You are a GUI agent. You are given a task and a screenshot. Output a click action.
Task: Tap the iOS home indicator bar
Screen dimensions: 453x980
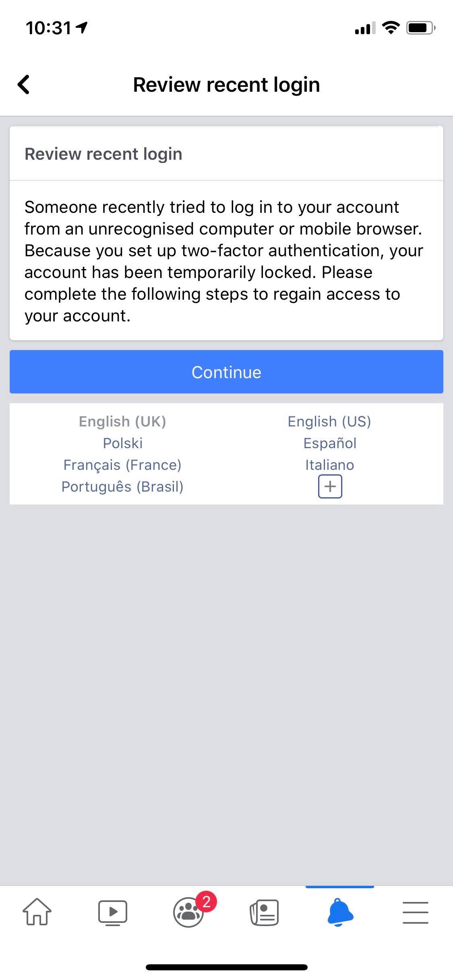(x=226, y=967)
